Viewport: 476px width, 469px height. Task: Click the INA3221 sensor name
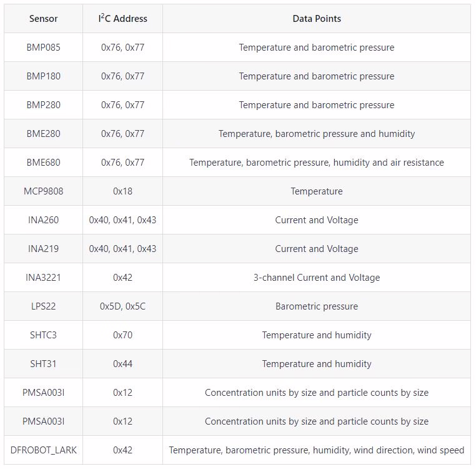click(43, 278)
